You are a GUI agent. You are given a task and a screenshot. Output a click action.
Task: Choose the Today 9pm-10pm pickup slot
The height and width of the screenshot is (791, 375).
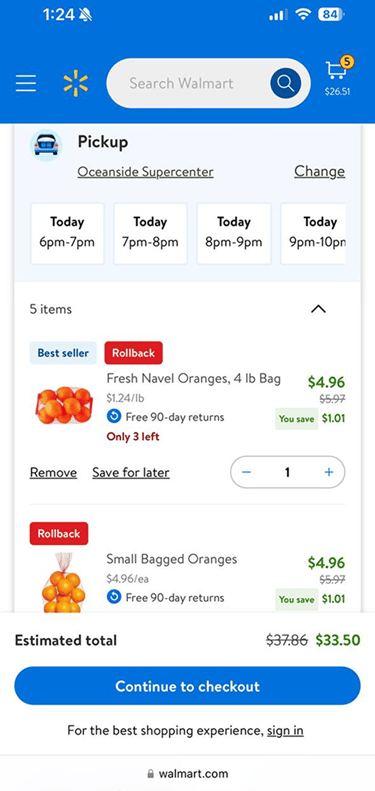tap(313, 234)
